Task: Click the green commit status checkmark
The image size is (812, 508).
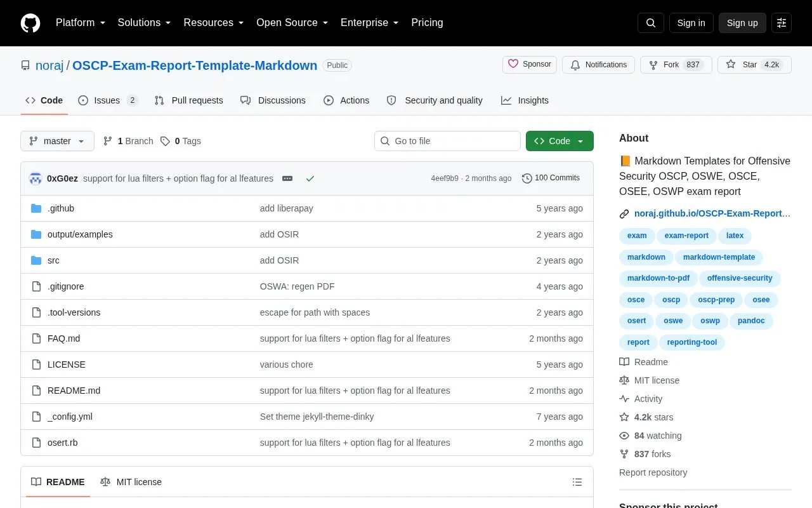Action: click(x=310, y=178)
